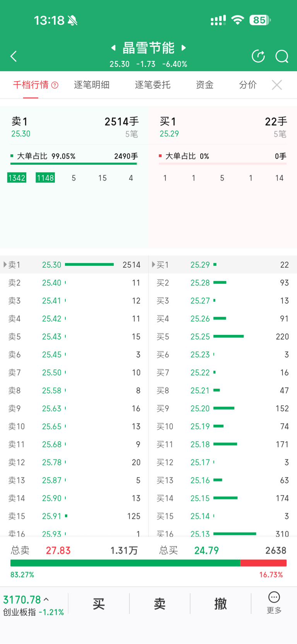Image resolution: width=297 pixels, height=644 pixels.
Task: Open the 逐笔委托 tab
Action: (x=153, y=85)
